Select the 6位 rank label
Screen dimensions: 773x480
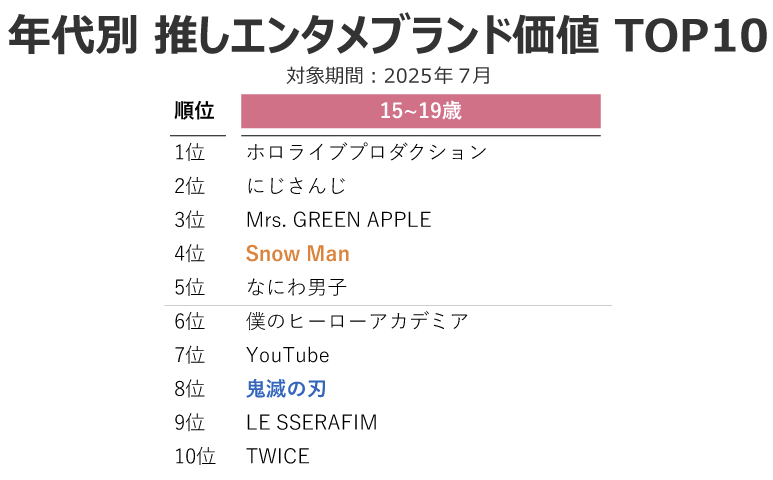[189, 321]
